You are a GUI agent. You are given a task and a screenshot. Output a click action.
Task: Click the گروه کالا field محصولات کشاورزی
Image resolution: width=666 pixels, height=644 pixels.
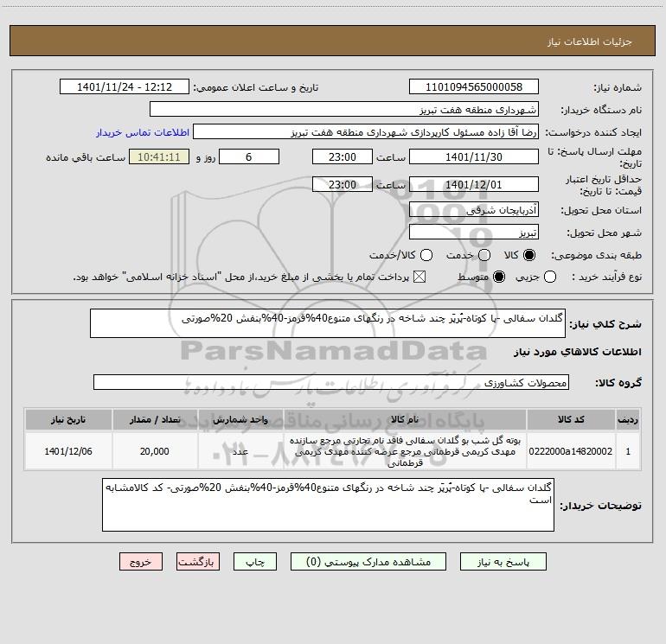(331, 382)
